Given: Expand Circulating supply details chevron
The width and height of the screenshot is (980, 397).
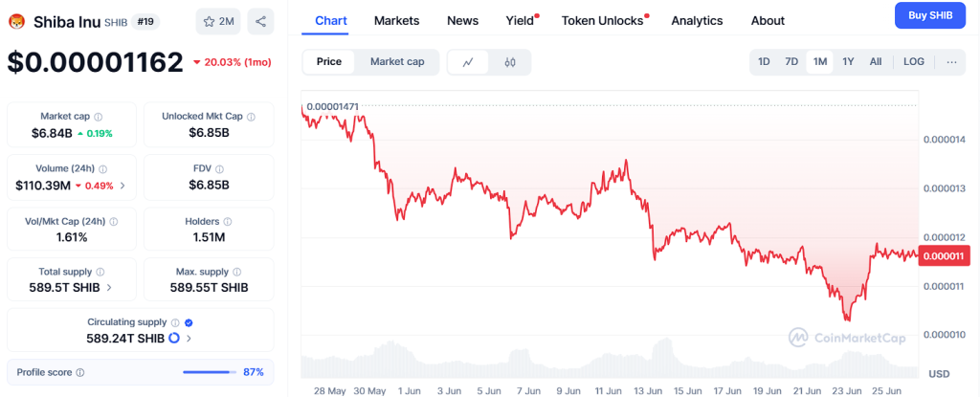Looking at the screenshot, I should pos(189,338).
